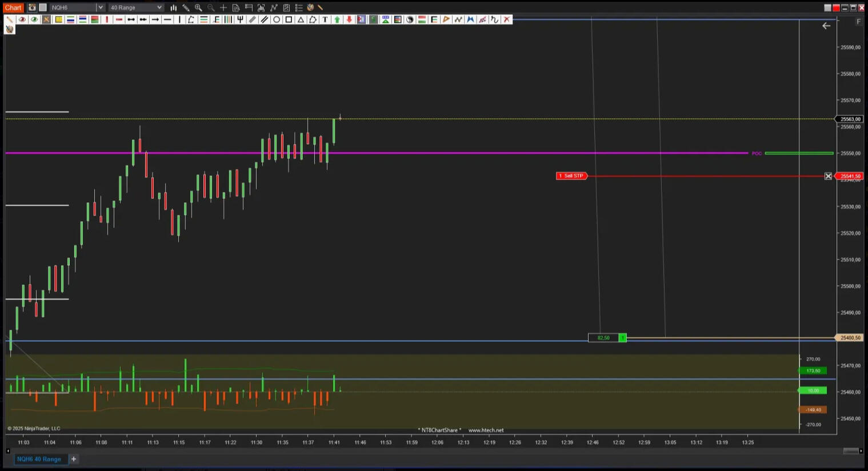The image size is (868, 471).
Task: Select the Andrews pitchfork tool
Action: pyautogui.click(x=240, y=19)
